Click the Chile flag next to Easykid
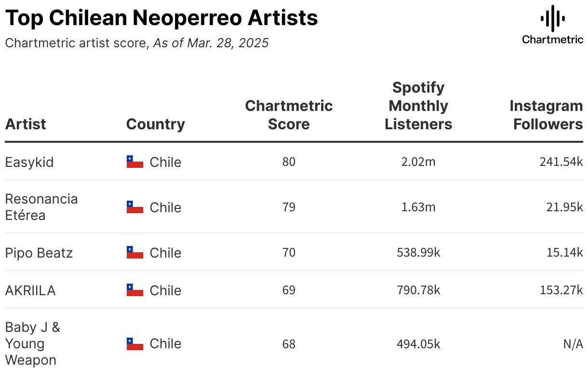Screen dimensions: 588x382 (x=135, y=162)
